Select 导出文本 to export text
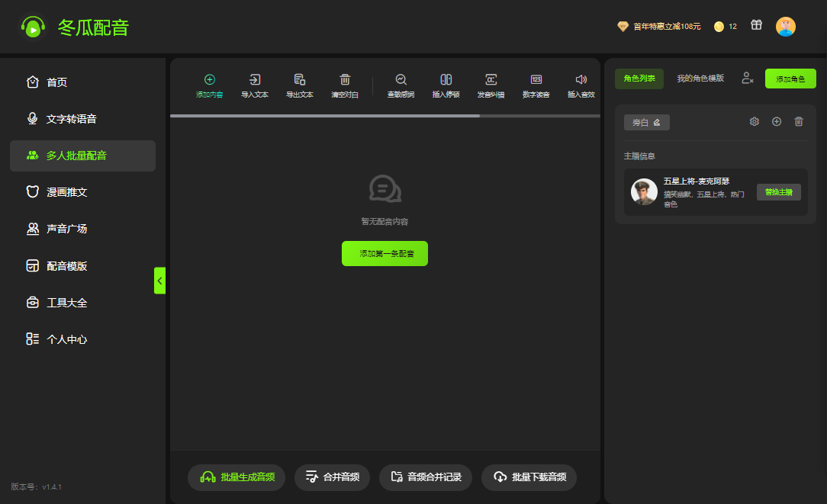Screen dimensions: 827x504 (x=300, y=86)
